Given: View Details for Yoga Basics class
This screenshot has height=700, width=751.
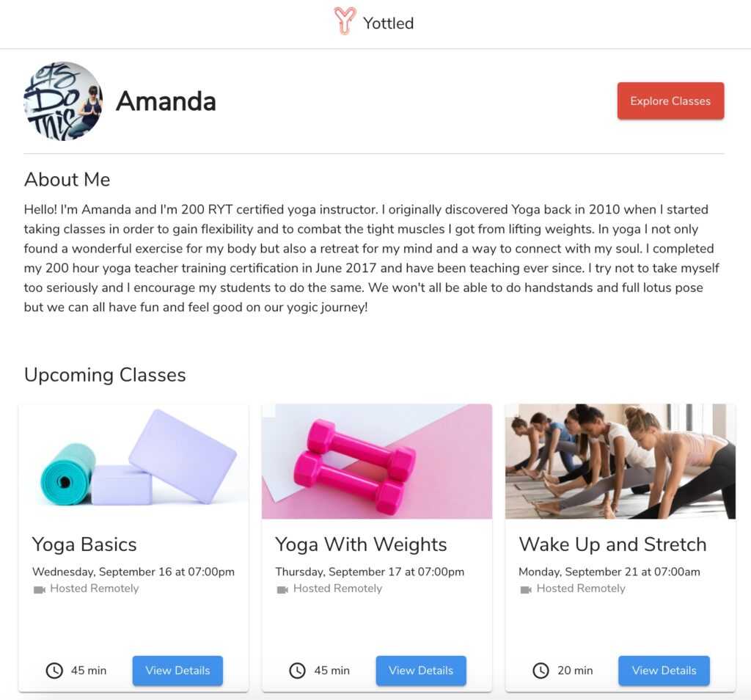Looking at the screenshot, I should [x=177, y=671].
